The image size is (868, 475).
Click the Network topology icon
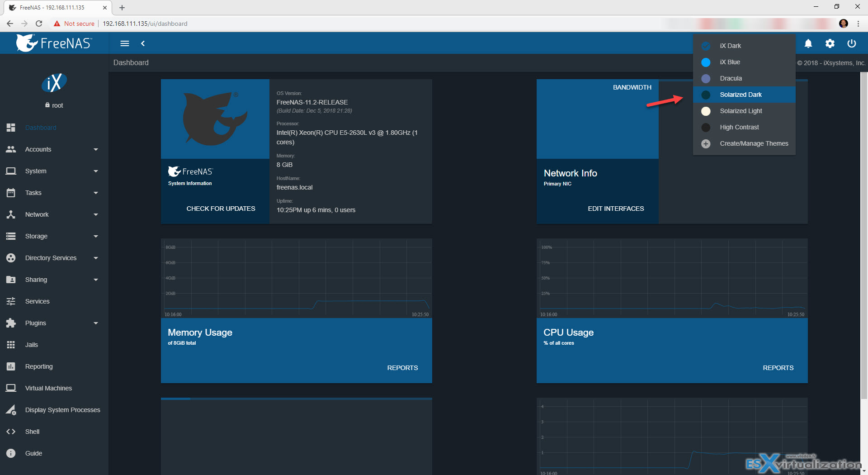pos(11,214)
